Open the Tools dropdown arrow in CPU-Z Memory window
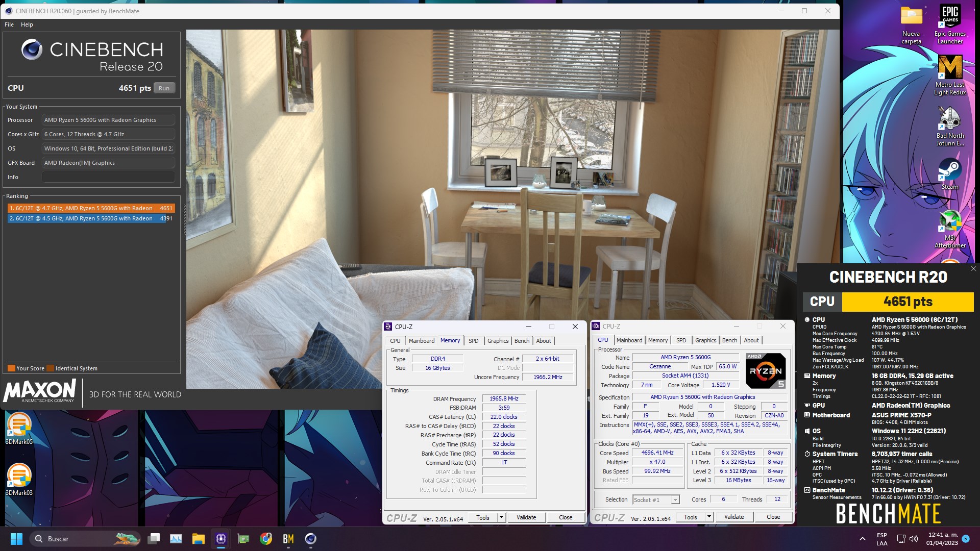 click(501, 517)
